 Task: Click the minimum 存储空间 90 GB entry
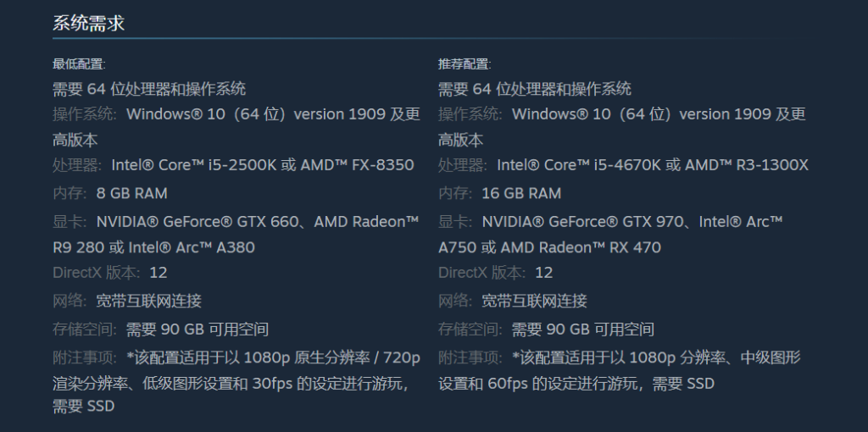pyautogui.click(x=160, y=330)
